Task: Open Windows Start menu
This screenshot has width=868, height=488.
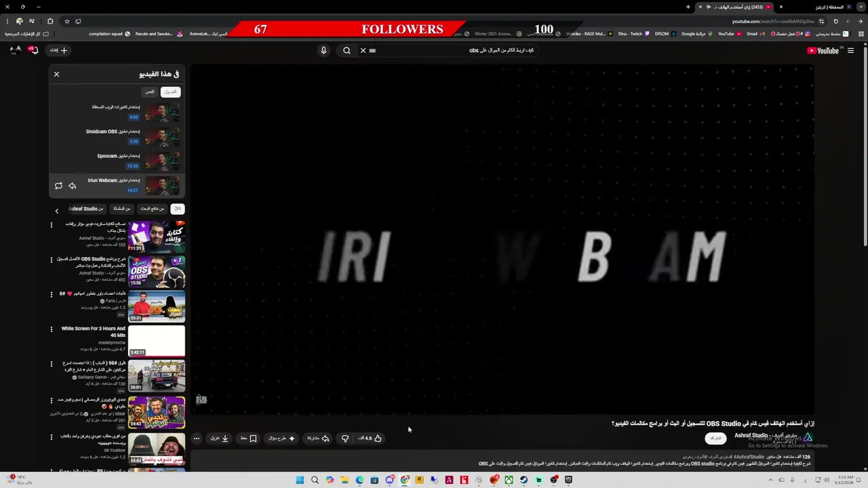Action: 300,480
